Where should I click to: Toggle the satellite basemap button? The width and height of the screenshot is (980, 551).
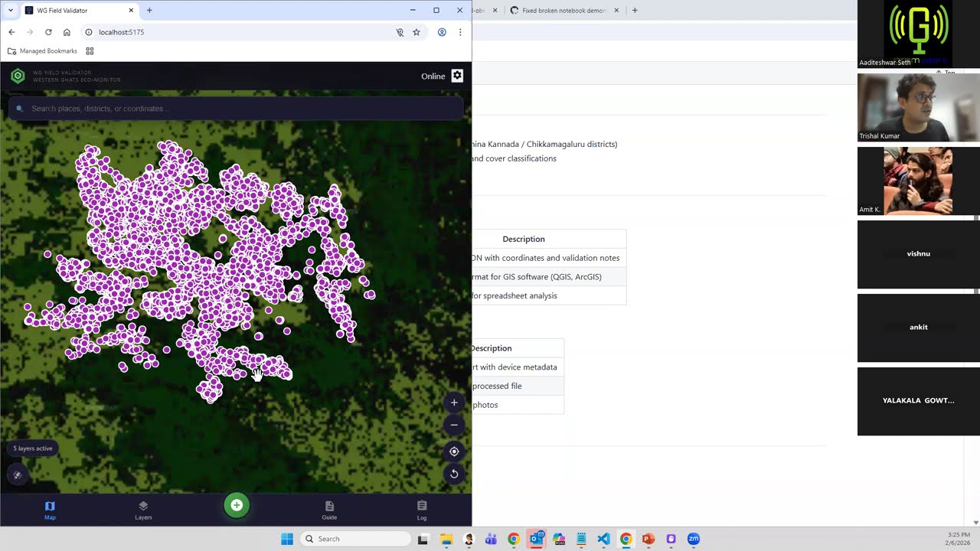click(x=18, y=474)
